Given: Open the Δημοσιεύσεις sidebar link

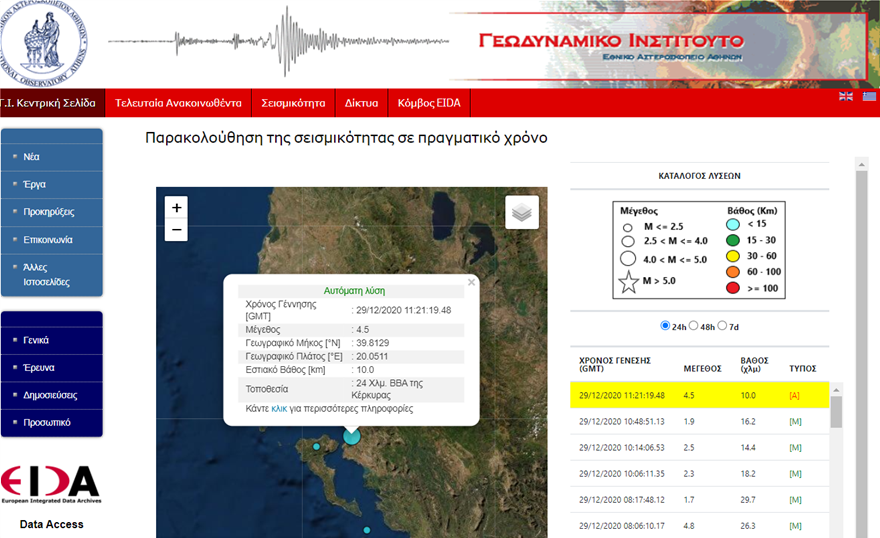Looking at the screenshot, I should [52, 395].
